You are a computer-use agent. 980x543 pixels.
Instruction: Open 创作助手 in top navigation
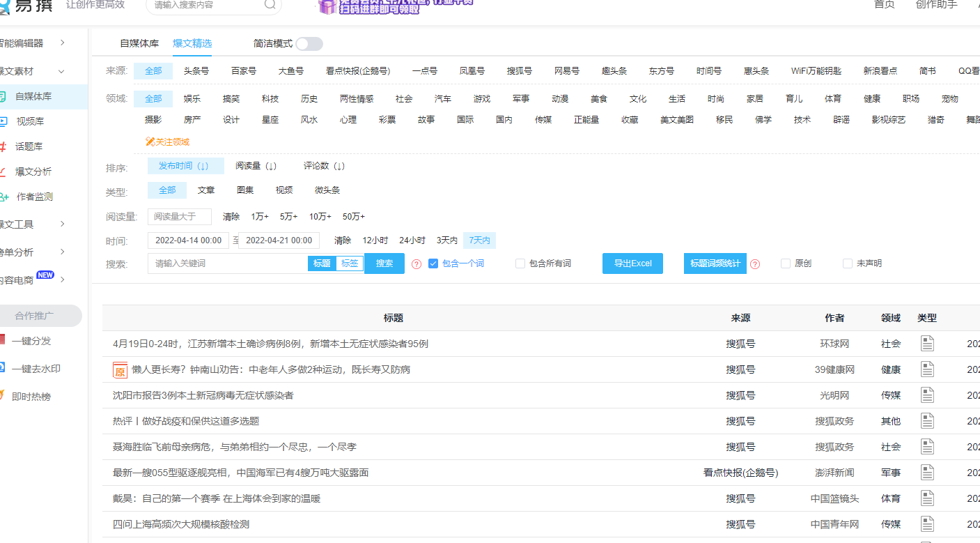click(x=937, y=4)
